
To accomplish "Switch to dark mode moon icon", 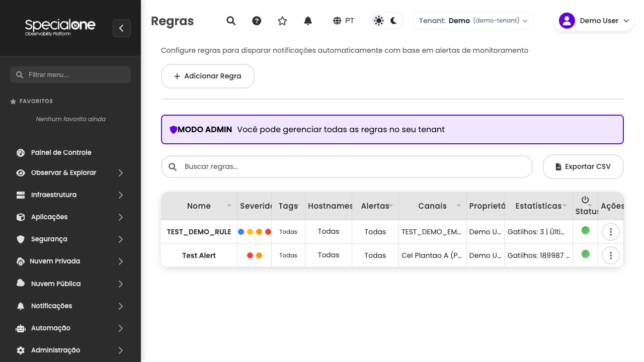I will point(394,21).
